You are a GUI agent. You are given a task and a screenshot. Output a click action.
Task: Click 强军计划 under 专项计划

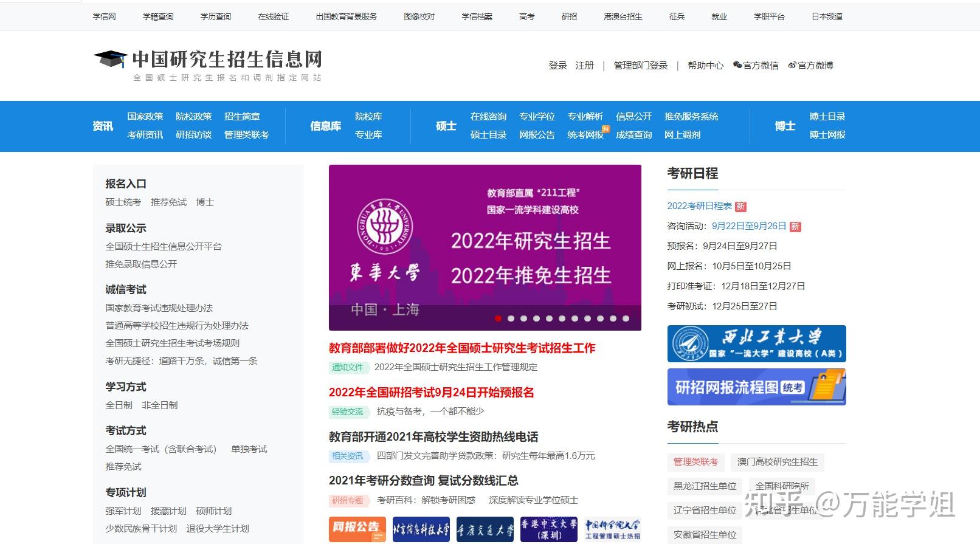(123, 511)
